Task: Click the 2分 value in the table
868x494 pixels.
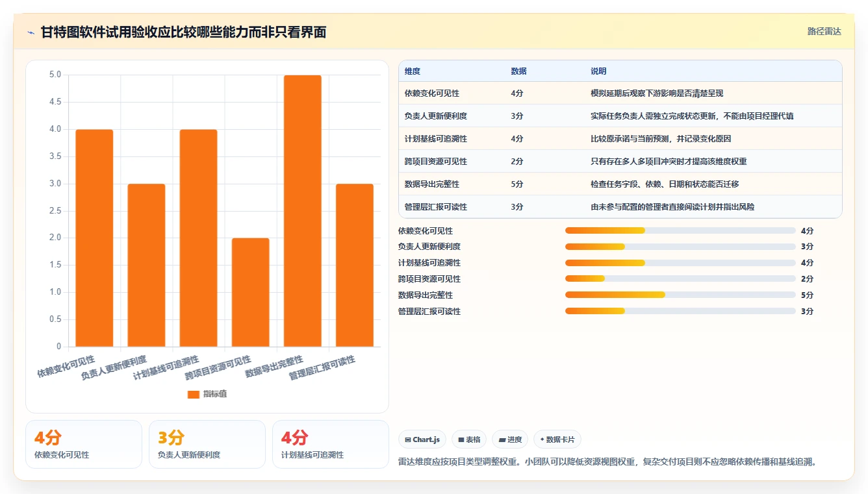Action: [x=517, y=162]
